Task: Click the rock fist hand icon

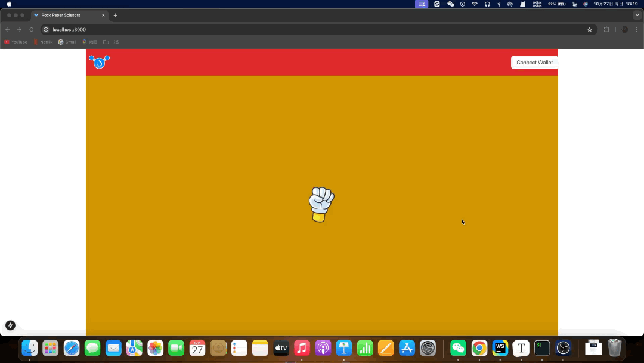Action: tap(321, 204)
